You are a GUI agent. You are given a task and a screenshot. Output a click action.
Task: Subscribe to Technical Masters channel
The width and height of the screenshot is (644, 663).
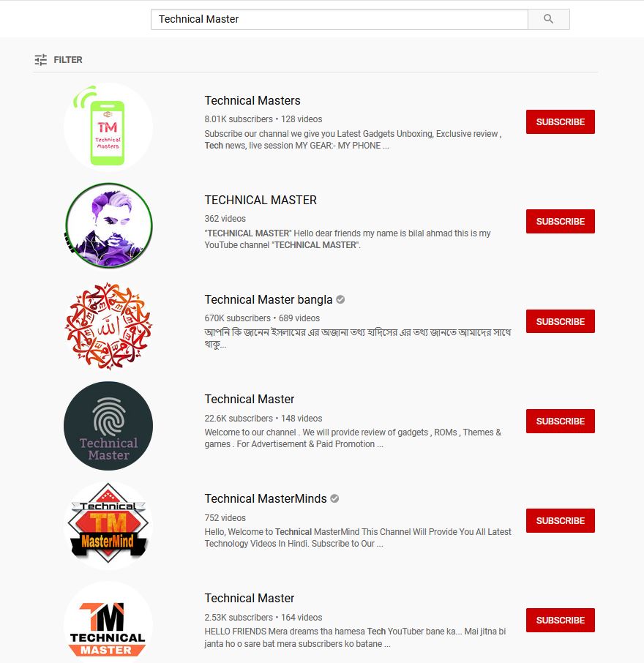tap(561, 121)
